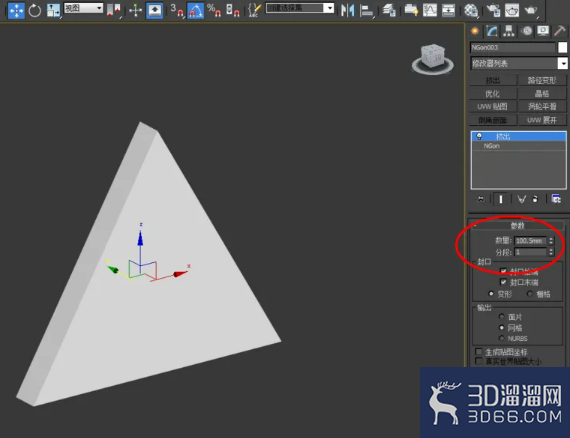Open the 修改器列表 modifier list dropdown
This screenshot has width=570, height=438.
click(519, 64)
